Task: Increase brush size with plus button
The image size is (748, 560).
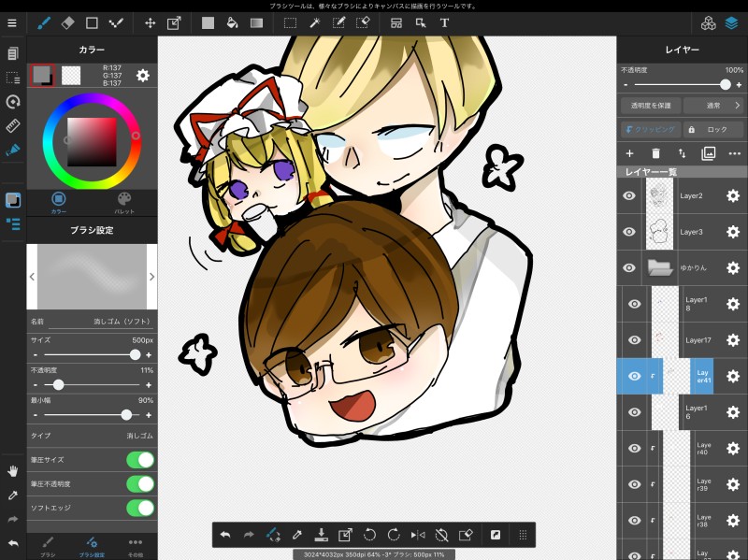Action: (149, 355)
